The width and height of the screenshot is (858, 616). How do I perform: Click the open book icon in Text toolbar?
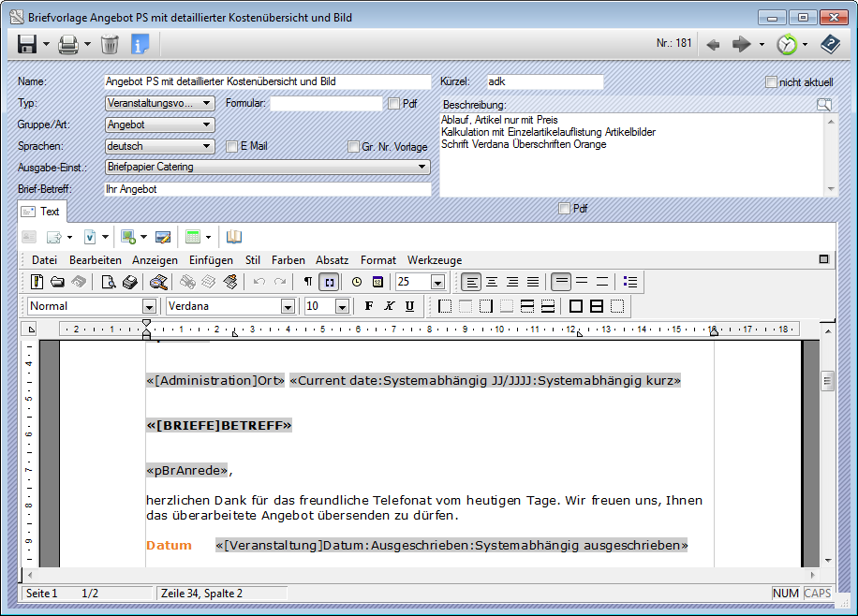(234, 237)
